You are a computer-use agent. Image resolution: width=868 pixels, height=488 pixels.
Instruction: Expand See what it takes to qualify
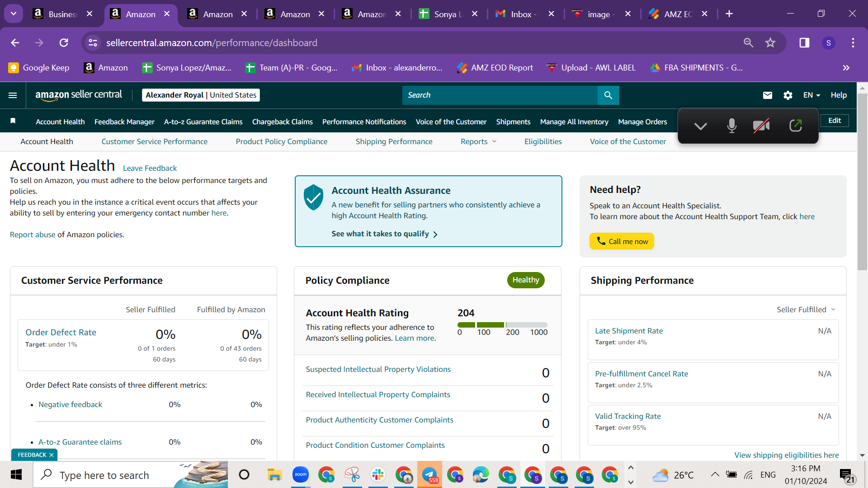(x=384, y=234)
